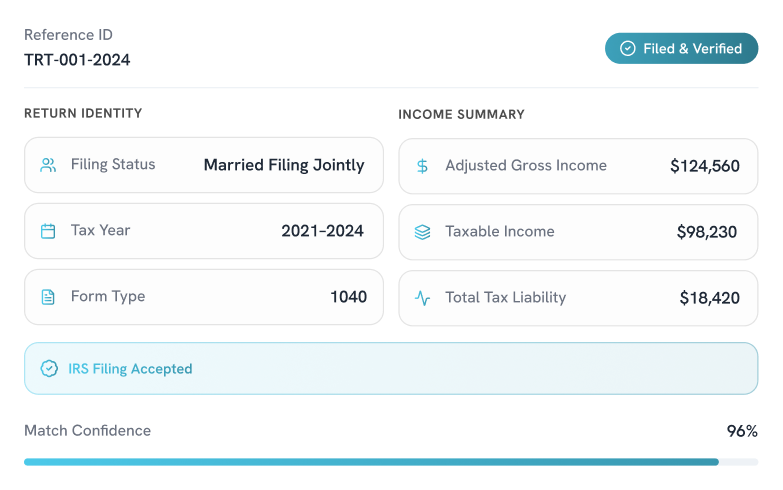This screenshot has width=783, height=490.
Task: Click the checkmark icon in Filed & Verified badge
Action: (x=627, y=48)
